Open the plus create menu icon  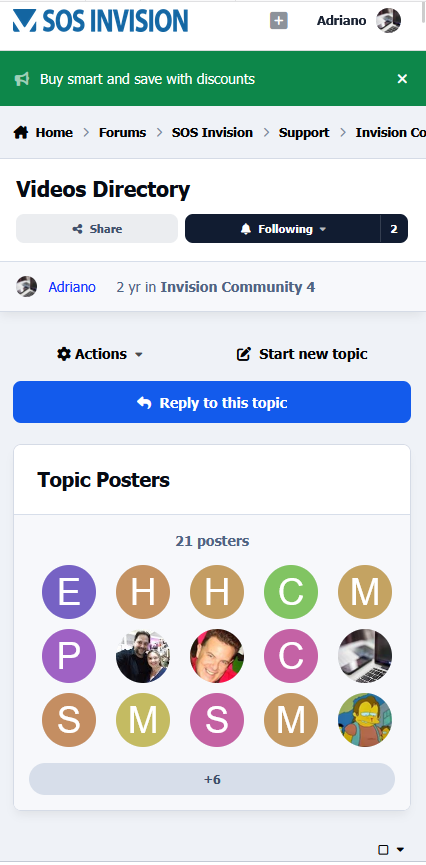(279, 21)
